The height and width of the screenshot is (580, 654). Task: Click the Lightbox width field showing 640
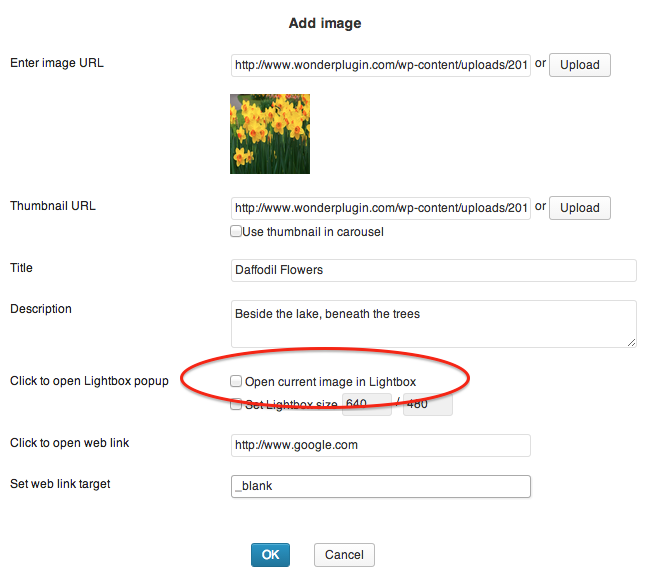point(366,405)
